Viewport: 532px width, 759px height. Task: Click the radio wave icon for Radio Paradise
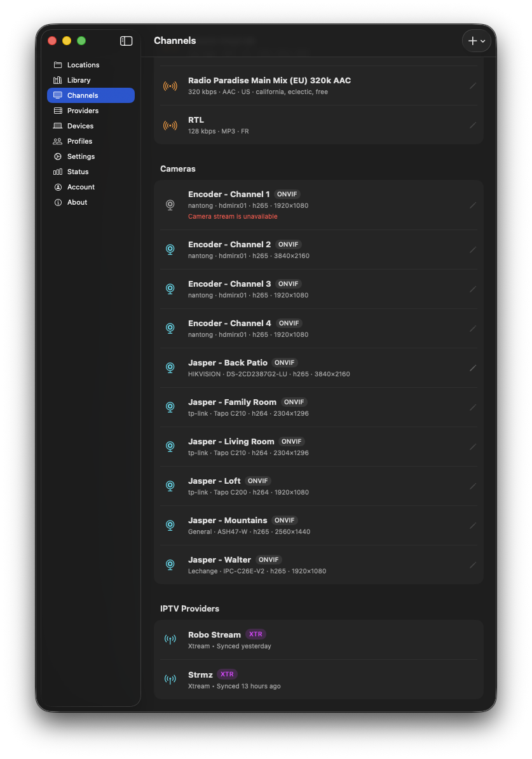click(170, 86)
